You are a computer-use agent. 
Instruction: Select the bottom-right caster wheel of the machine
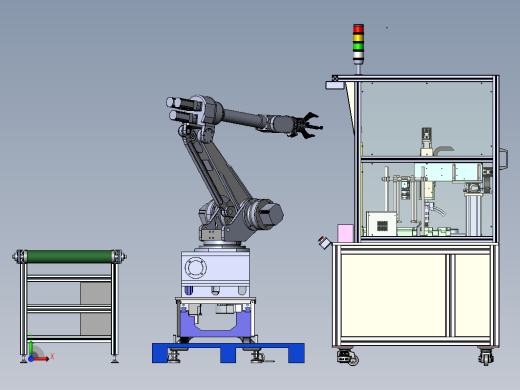(x=486, y=357)
